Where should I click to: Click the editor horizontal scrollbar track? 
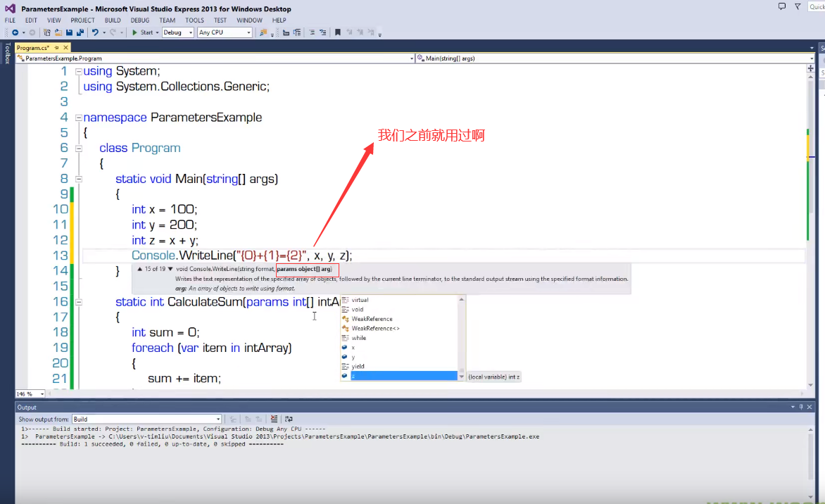426,393
